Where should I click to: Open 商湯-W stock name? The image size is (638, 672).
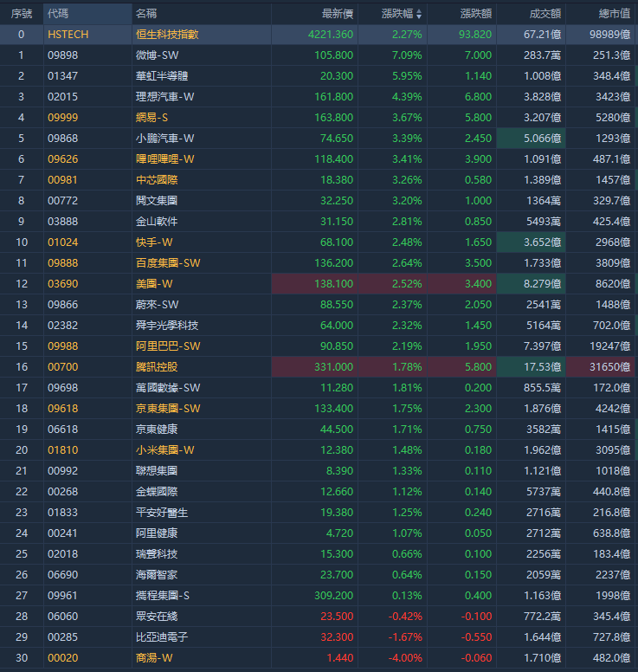(154, 658)
